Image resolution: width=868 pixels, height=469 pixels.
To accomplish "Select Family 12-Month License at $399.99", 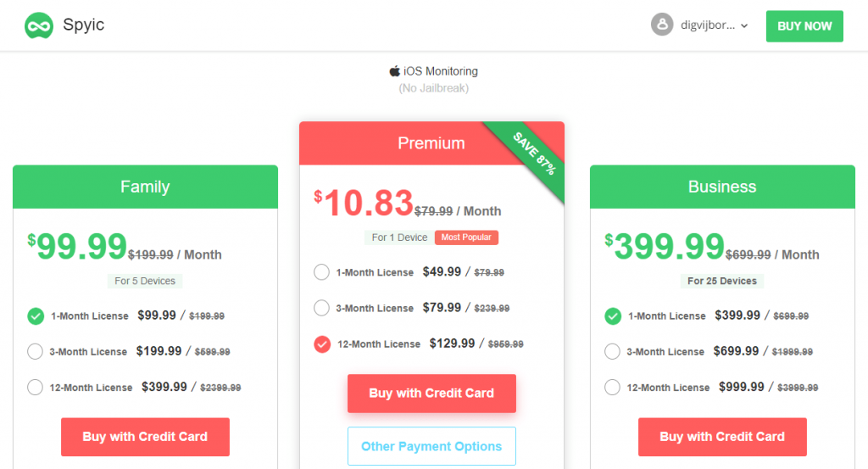I will pos(35,387).
